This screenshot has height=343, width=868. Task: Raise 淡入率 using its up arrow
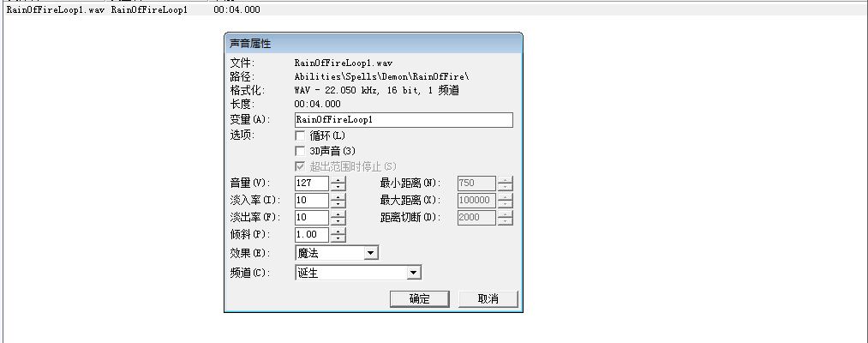[x=338, y=196]
